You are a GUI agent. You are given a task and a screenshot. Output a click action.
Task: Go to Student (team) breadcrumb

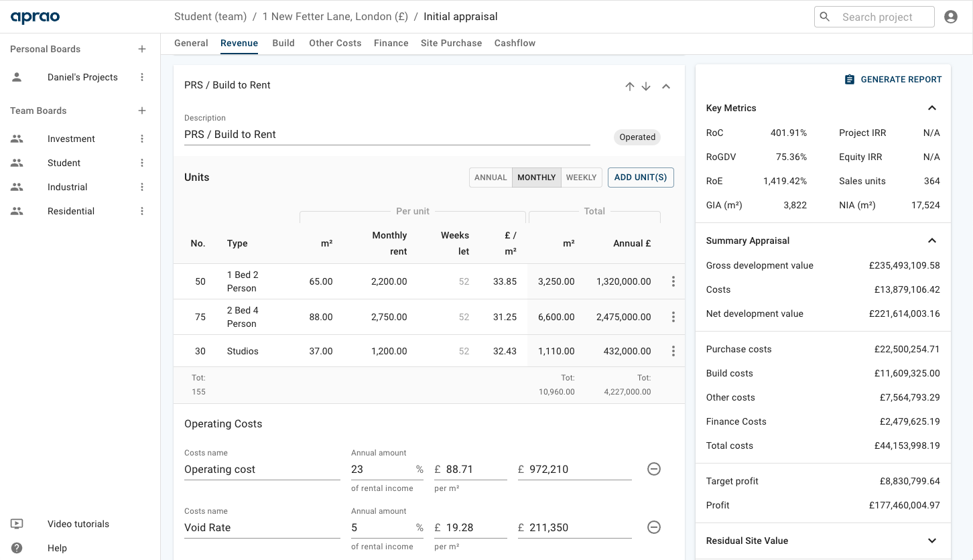tap(210, 17)
